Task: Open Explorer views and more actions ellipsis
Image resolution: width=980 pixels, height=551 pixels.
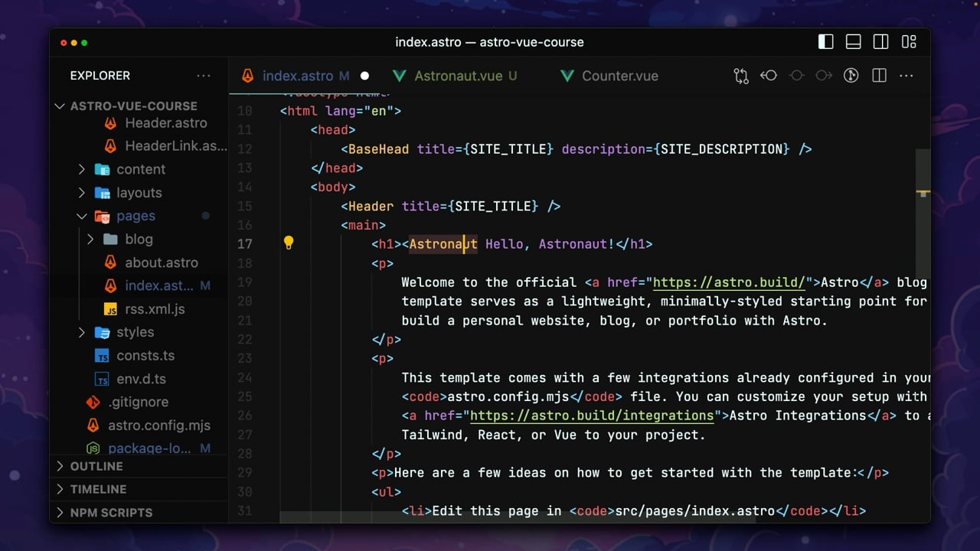Action: 204,76
